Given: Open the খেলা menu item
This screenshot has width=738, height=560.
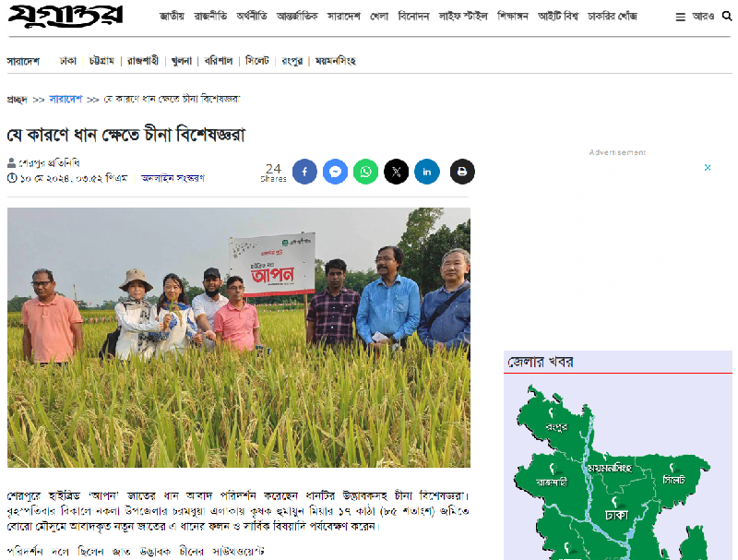Looking at the screenshot, I should (x=379, y=17).
